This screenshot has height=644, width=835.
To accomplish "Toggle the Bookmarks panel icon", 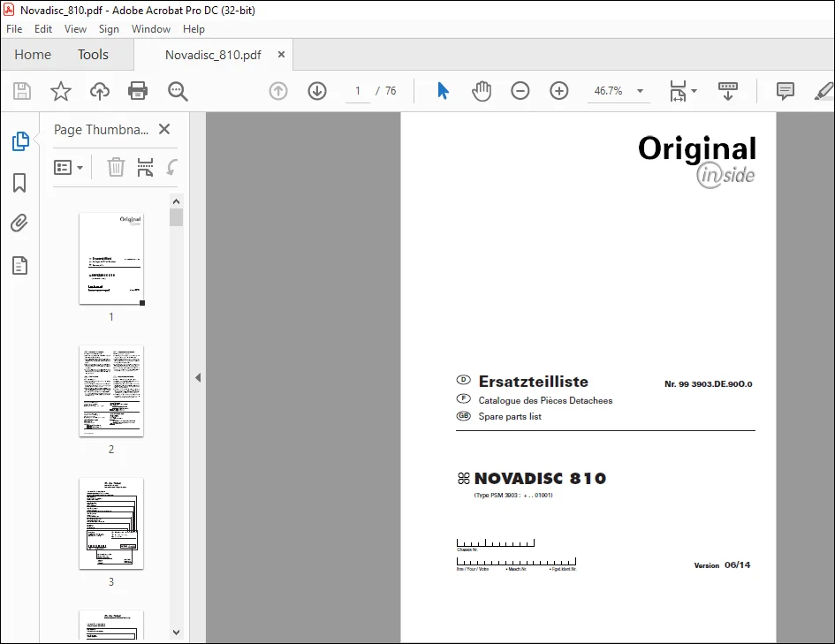I will (x=19, y=183).
